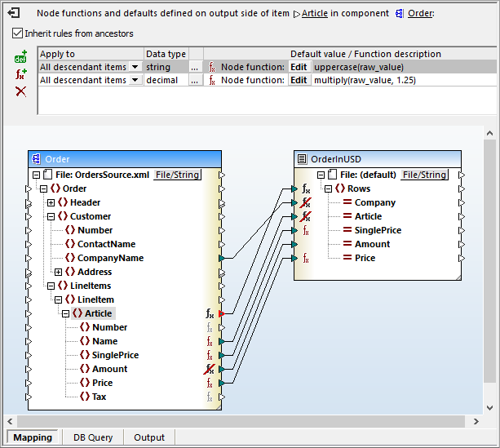This screenshot has height=448, width=500.
Task: Click the fx icon beside Rows in OrderInUSD
Action: click(306, 189)
